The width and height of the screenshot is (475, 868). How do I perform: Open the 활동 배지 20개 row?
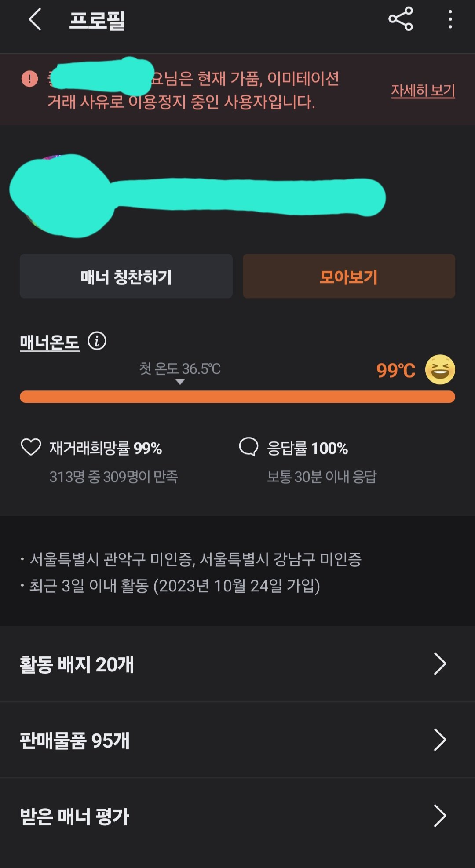coord(237,664)
